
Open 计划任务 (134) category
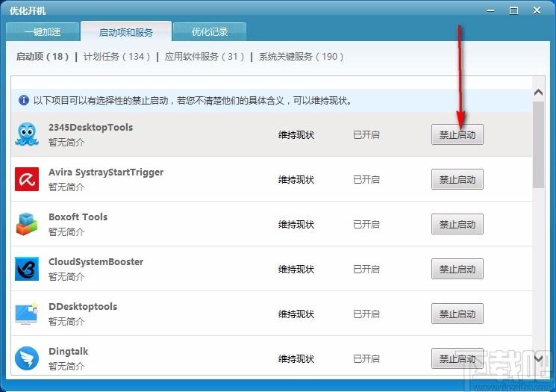116,57
